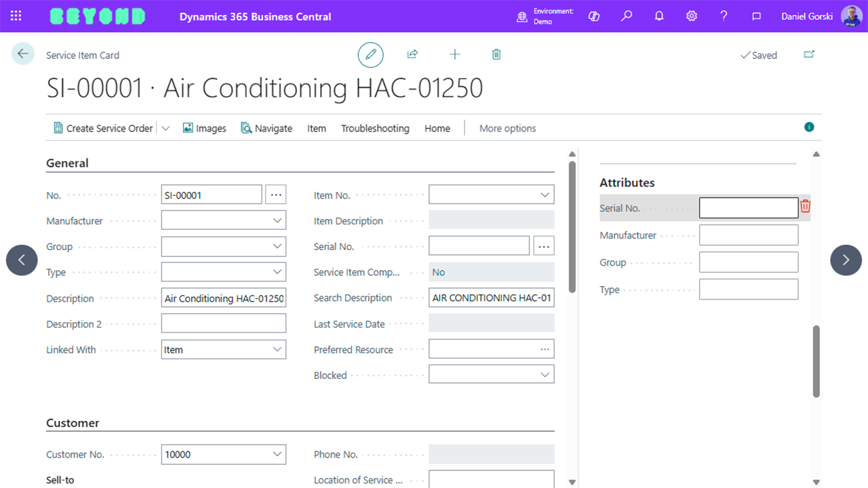The width and height of the screenshot is (868, 488).
Task: Click the Description 2 input field
Action: 223,324
